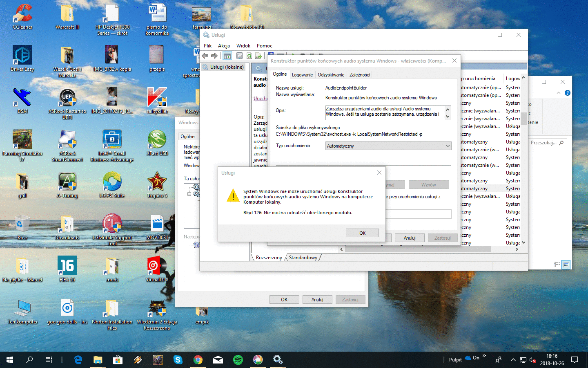Open CCleaner desktop shortcut
Screen dimensions: 588x368
(22, 17)
